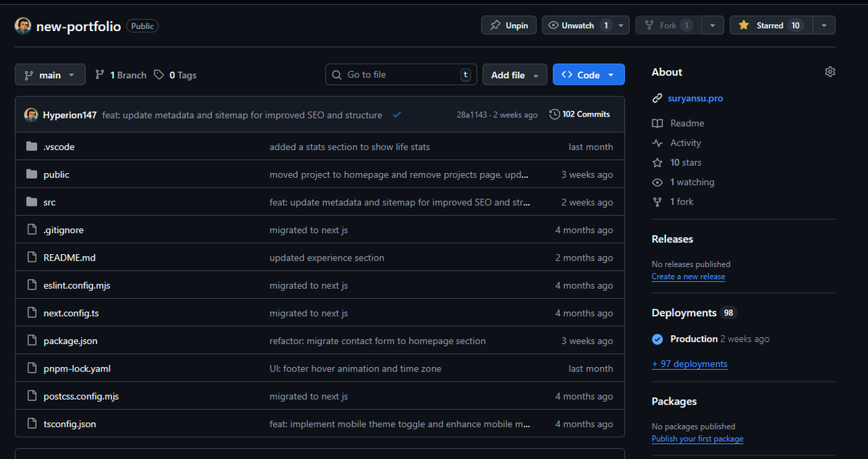This screenshot has height=459, width=868.
Task: Click the public folder icon
Action: (31, 174)
